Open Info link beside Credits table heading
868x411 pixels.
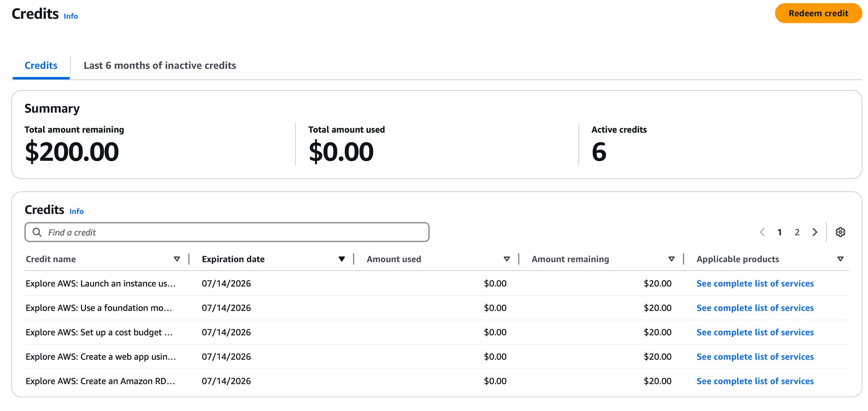click(76, 211)
